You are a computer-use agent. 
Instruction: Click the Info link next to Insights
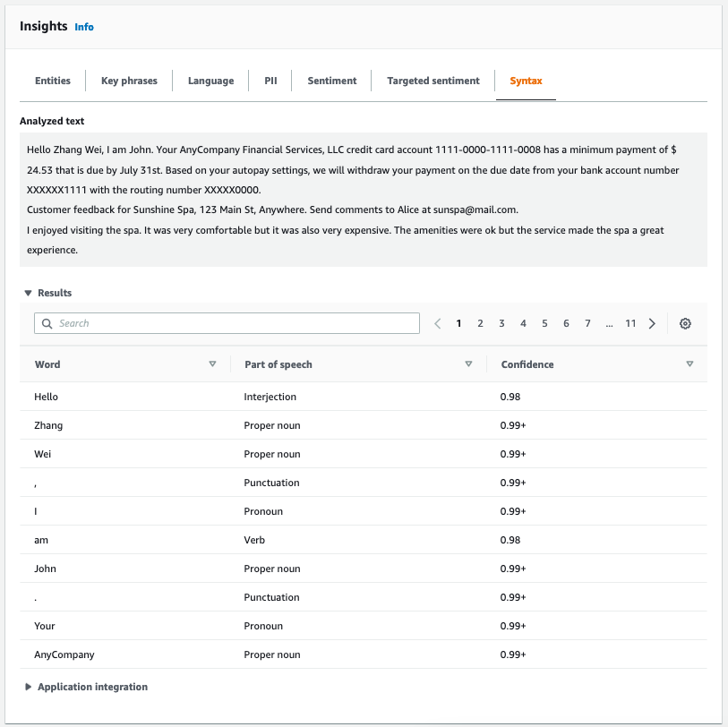83,27
